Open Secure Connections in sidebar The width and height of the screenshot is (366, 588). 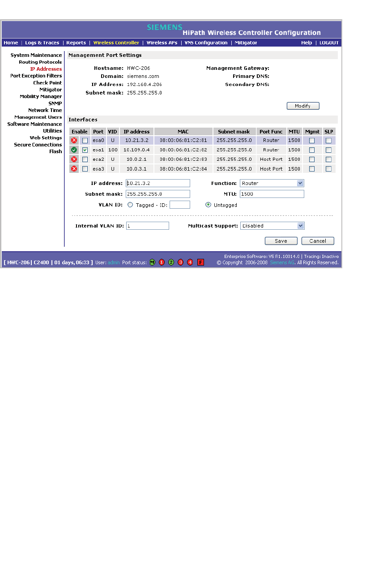38,145
